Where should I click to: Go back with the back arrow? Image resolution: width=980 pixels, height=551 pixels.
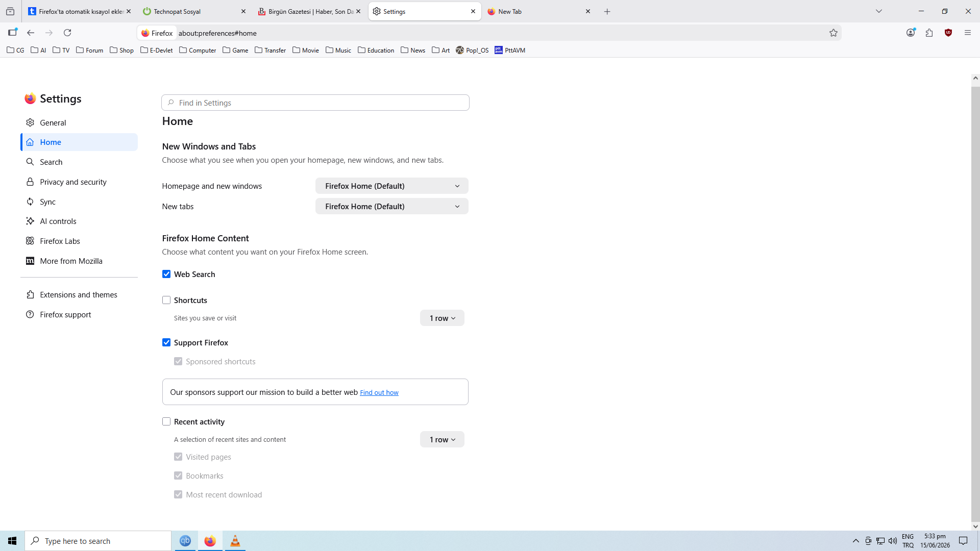(x=31, y=33)
